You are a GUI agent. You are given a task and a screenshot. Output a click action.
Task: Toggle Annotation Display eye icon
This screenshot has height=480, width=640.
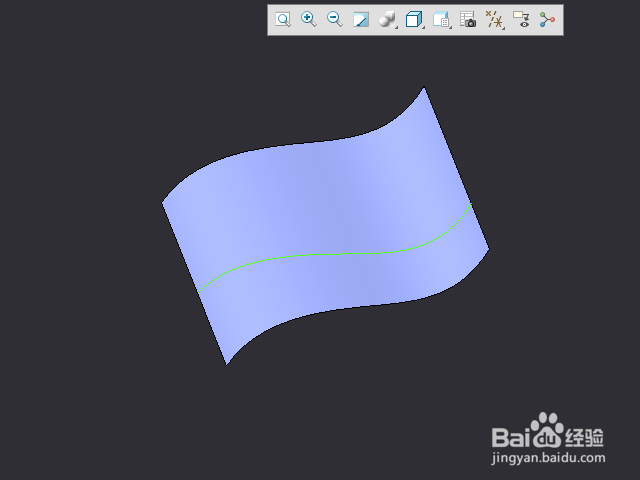[521, 20]
